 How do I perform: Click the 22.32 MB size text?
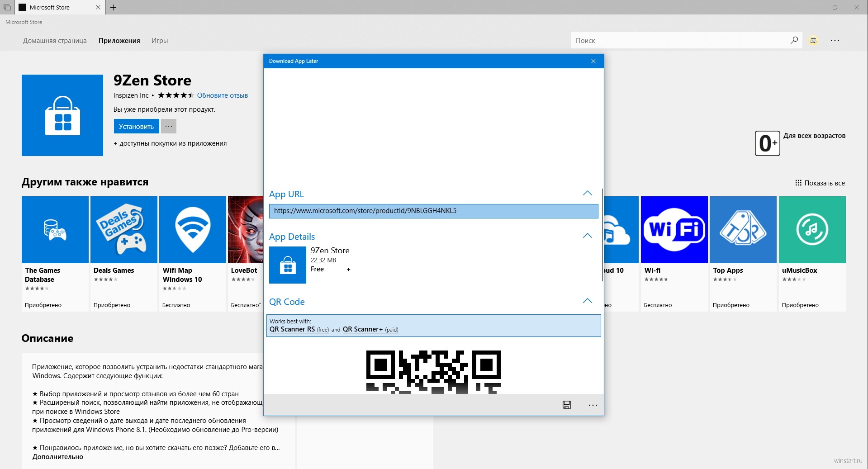323,260
